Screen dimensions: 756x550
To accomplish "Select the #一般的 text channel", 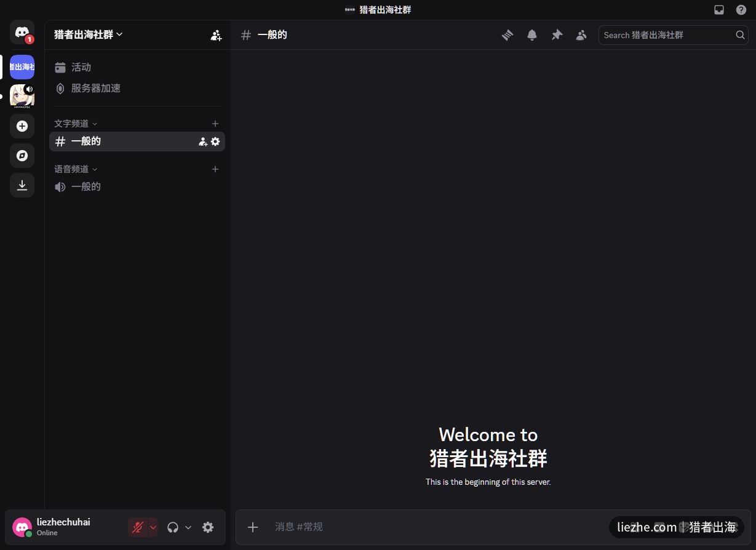I will coord(137,141).
